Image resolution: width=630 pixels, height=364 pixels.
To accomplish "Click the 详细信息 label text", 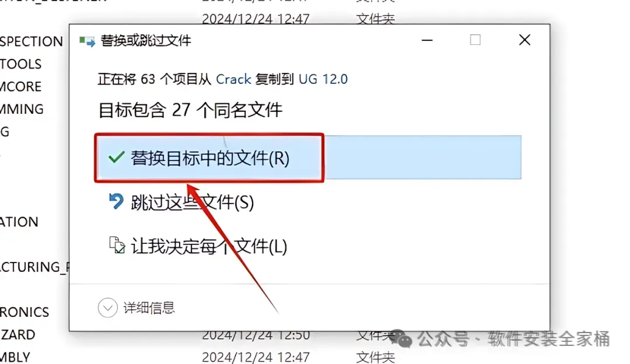I will point(149,308).
